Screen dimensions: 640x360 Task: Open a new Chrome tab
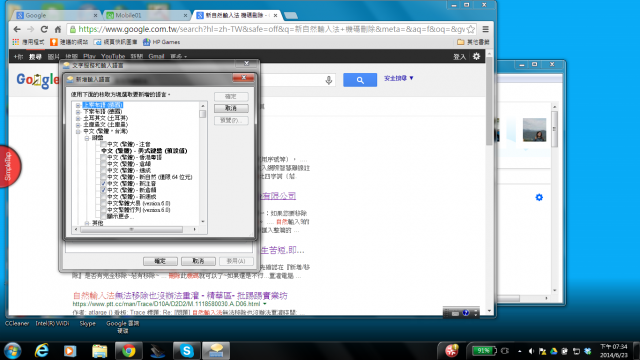(291, 16)
